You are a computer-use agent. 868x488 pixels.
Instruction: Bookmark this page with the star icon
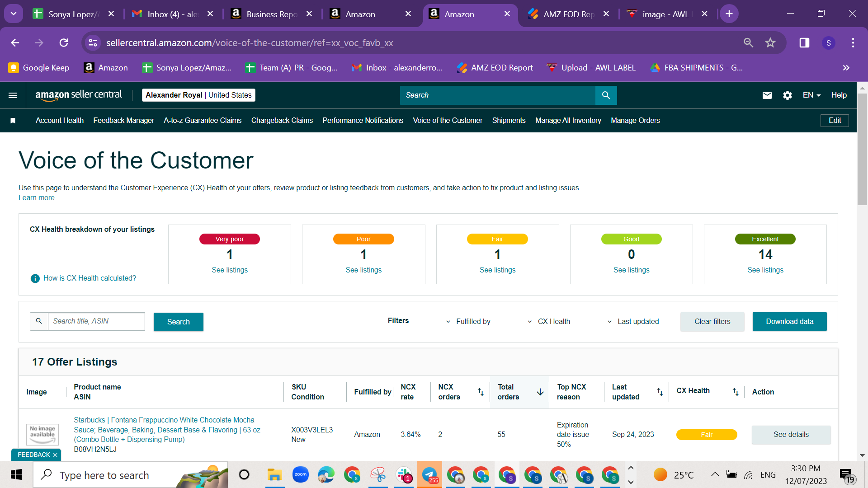click(770, 42)
